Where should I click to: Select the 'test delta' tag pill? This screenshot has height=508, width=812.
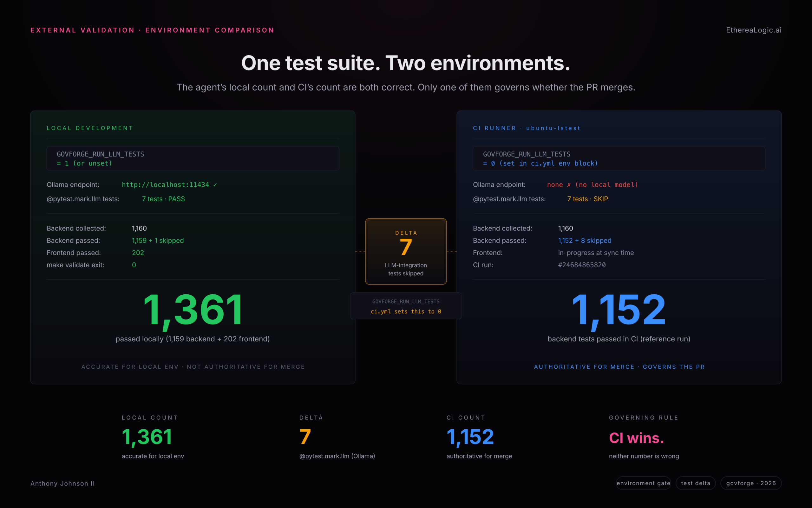(x=696, y=483)
